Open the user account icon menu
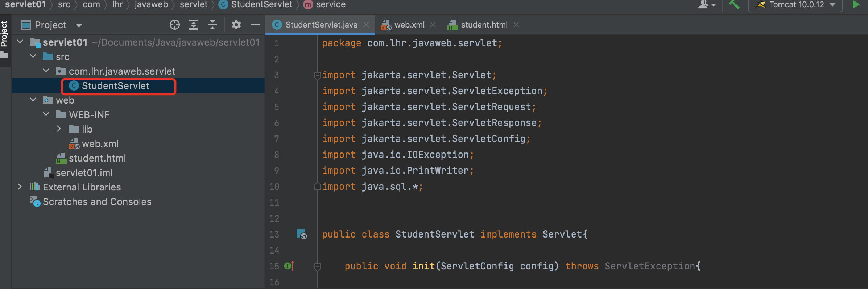 [x=707, y=5]
